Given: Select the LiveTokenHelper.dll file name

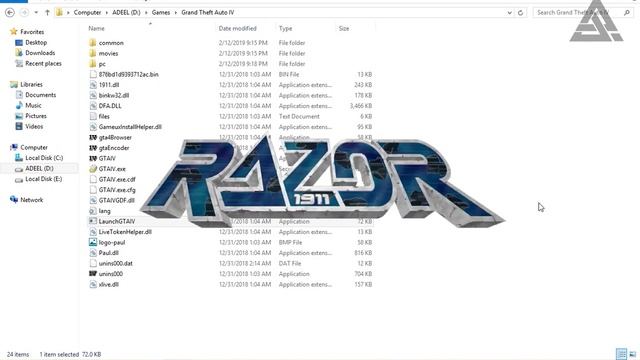Looking at the screenshot, I should pos(125,232).
